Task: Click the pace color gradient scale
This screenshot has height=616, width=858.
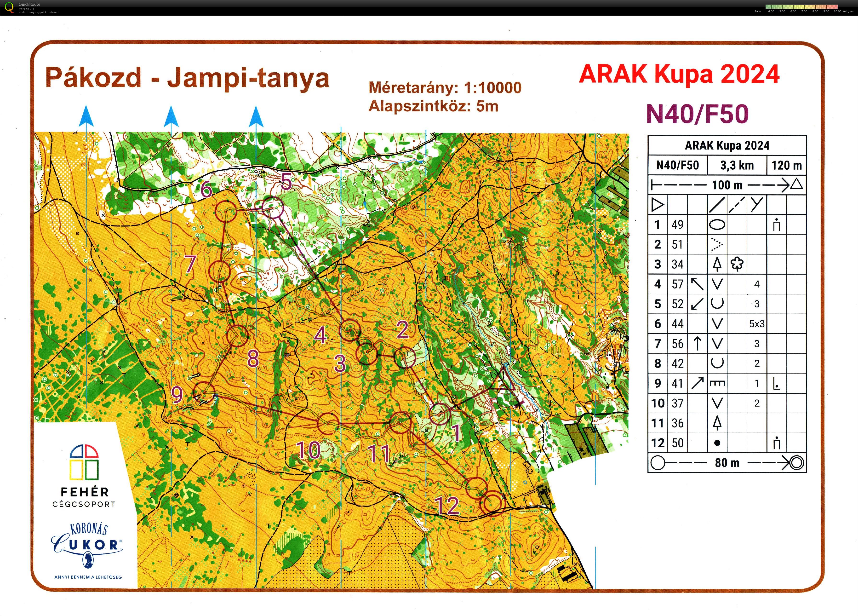Action: 802,6
